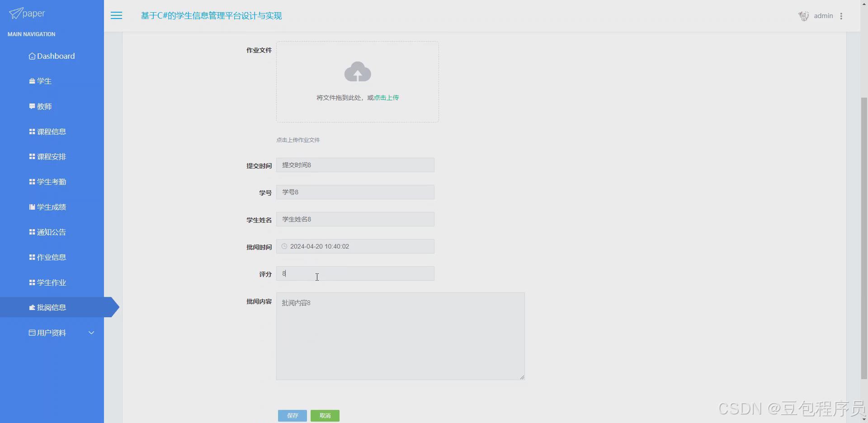Click the paper logo
Viewport: 868px width, 423px height.
click(27, 13)
